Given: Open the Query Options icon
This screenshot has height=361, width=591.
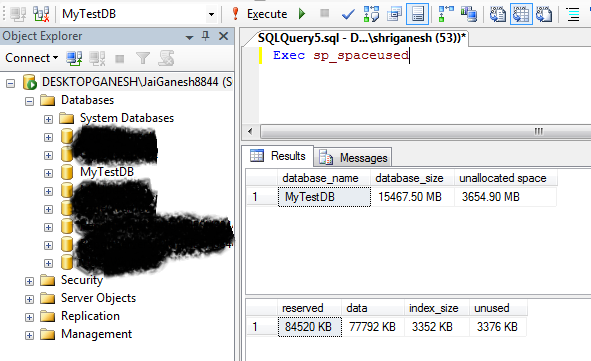Looking at the screenshot, I should pyautogui.click(x=394, y=14).
